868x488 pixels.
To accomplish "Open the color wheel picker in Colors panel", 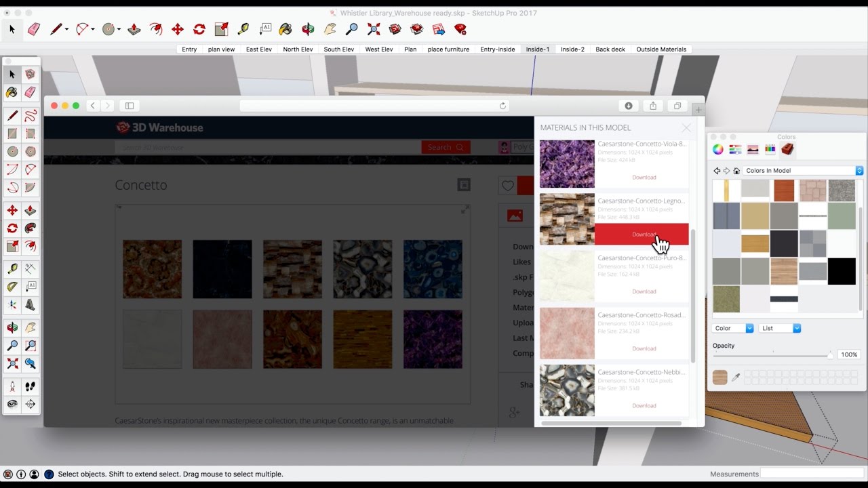I will (718, 150).
